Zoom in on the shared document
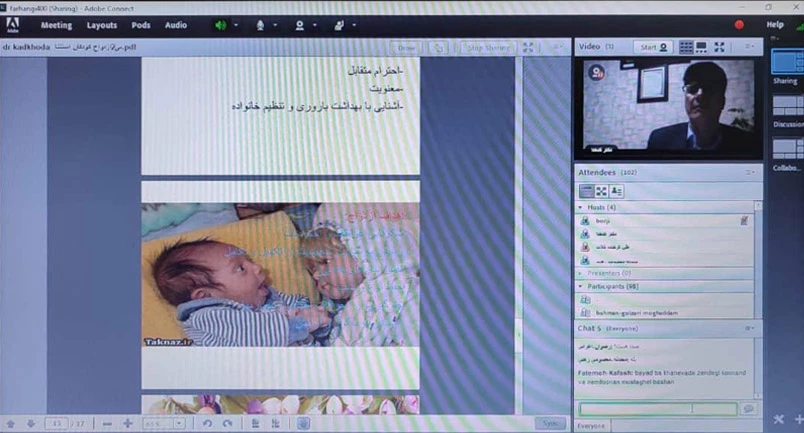Viewport: 804px width, 433px height. [x=128, y=423]
